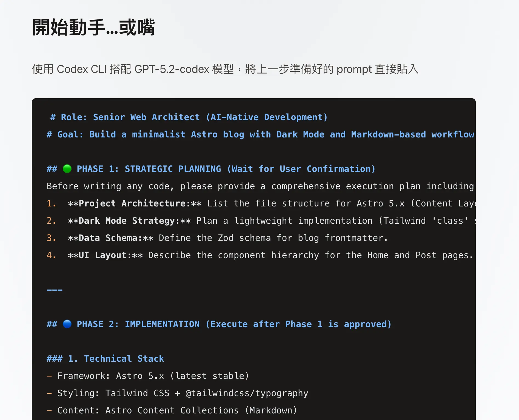Select the Technical Stack subsection heading

click(x=105, y=358)
